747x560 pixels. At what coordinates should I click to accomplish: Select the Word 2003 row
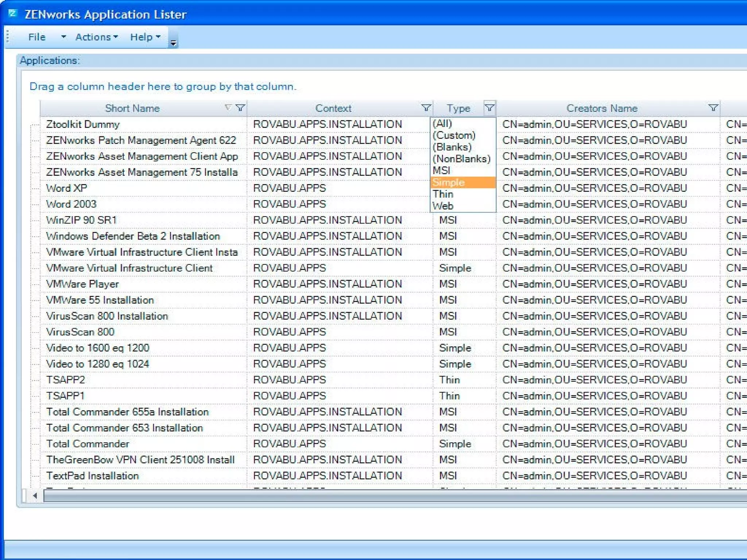pyautogui.click(x=71, y=204)
